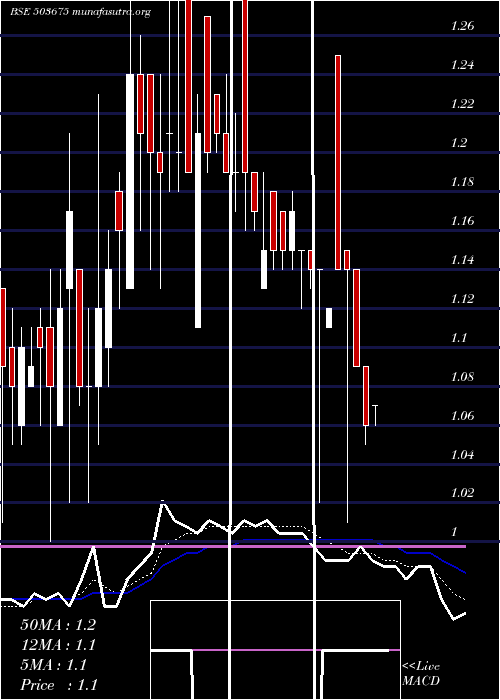Select the 1.04 price axis label
This screenshot has height=700, width=500.
tap(462, 454)
